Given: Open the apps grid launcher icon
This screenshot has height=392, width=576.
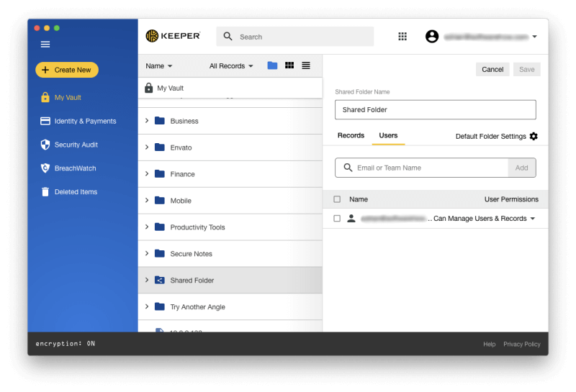Looking at the screenshot, I should [402, 37].
